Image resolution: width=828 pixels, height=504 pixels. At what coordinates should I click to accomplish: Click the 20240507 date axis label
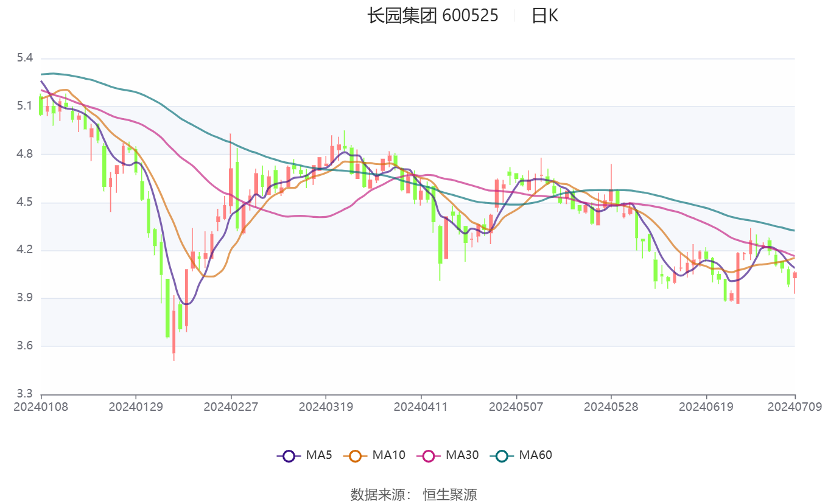[x=516, y=406]
